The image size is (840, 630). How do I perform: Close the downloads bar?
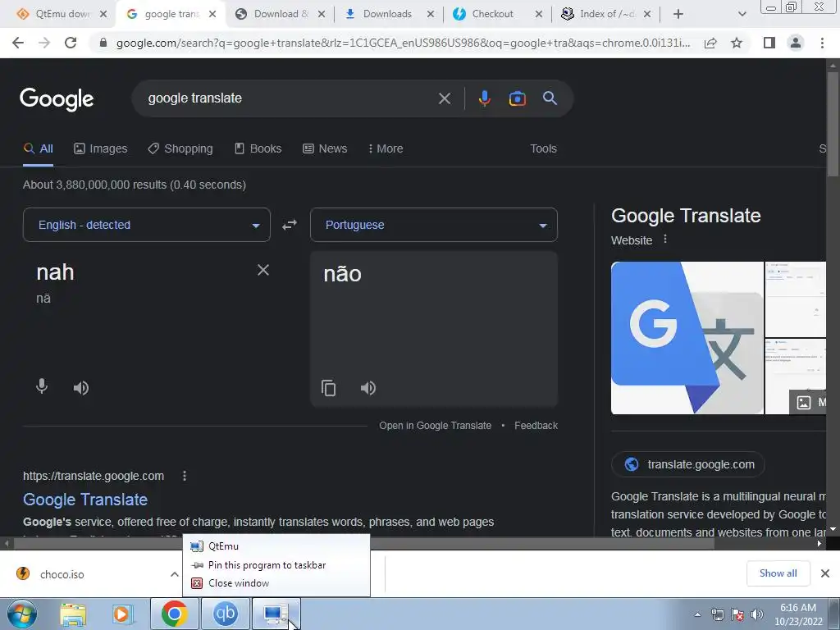[825, 573]
